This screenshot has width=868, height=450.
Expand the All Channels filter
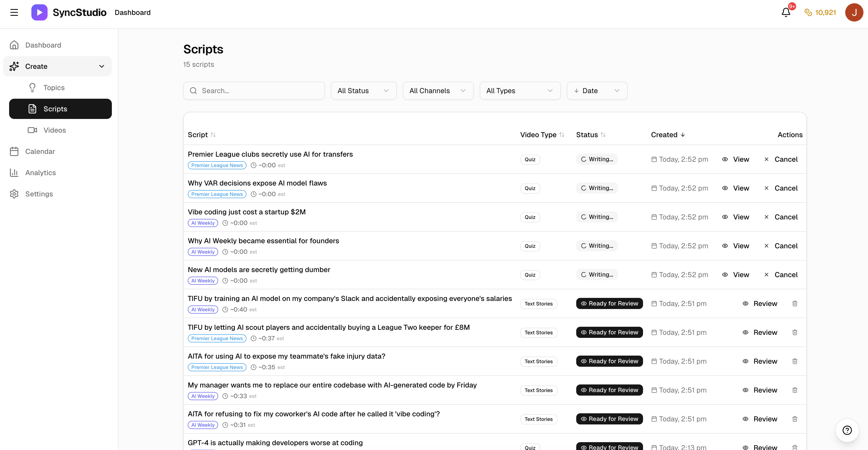pyautogui.click(x=438, y=90)
